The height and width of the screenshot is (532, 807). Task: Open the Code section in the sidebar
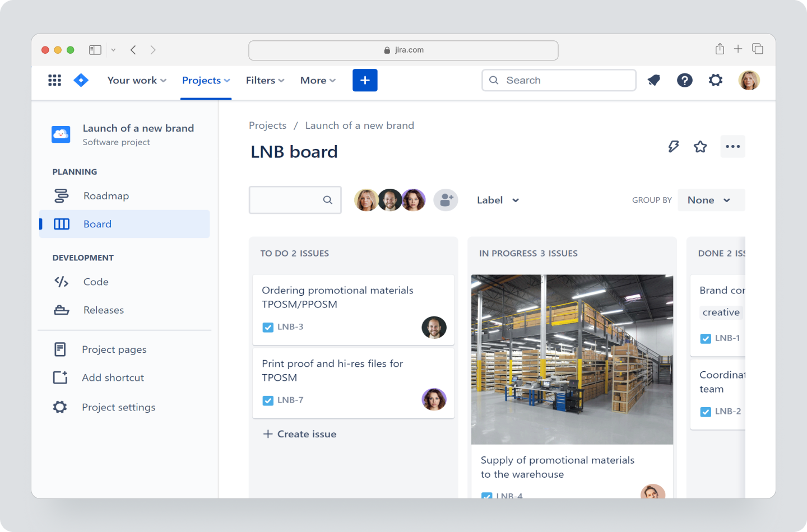click(x=95, y=282)
